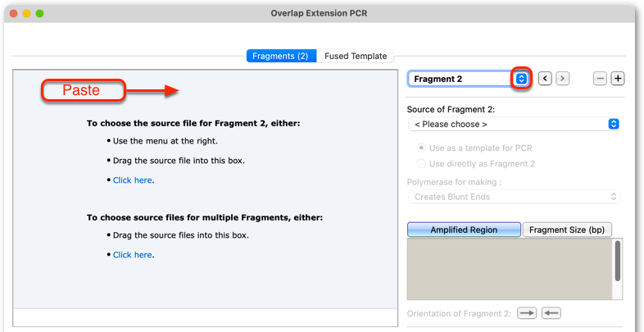Screen dimensions: 644x332
Task: Switch to the Fused Template tab
Action: [x=356, y=56]
